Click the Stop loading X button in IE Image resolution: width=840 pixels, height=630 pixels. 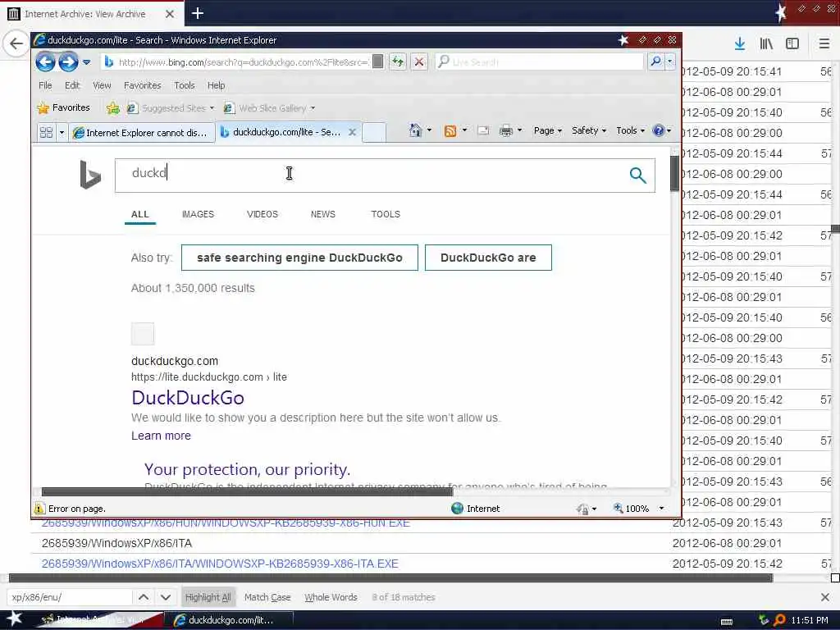(x=419, y=62)
